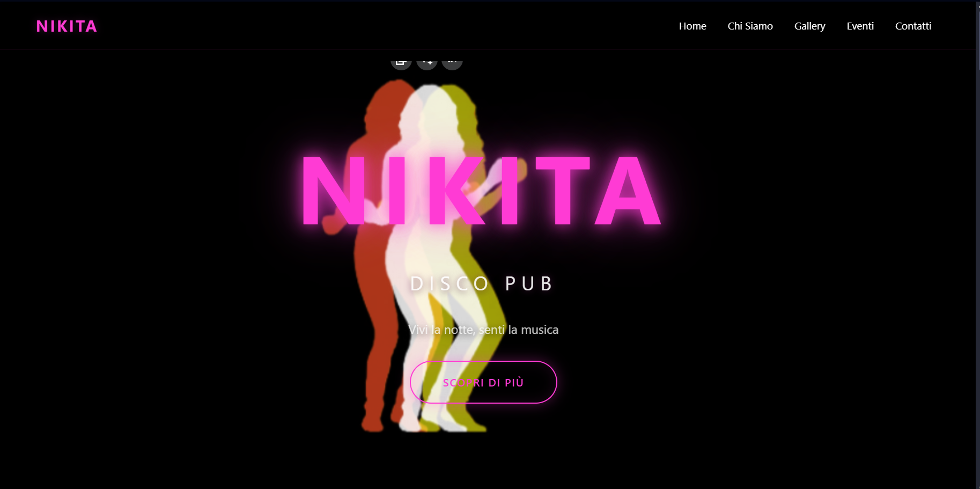
Task: Go to the Chi Siamo page
Action: [750, 26]
